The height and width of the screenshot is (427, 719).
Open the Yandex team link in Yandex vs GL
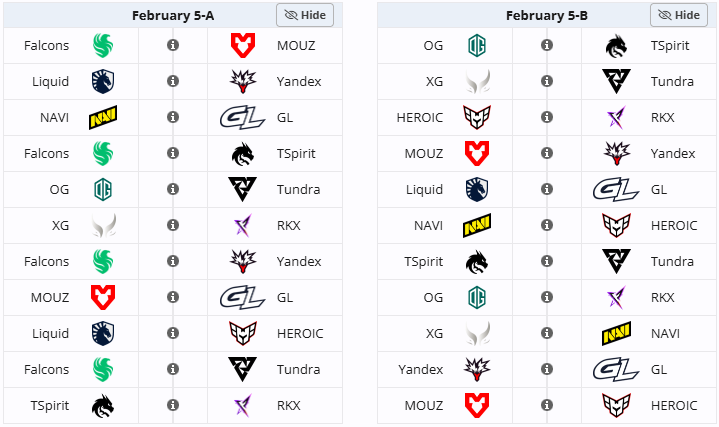(421, 369)
